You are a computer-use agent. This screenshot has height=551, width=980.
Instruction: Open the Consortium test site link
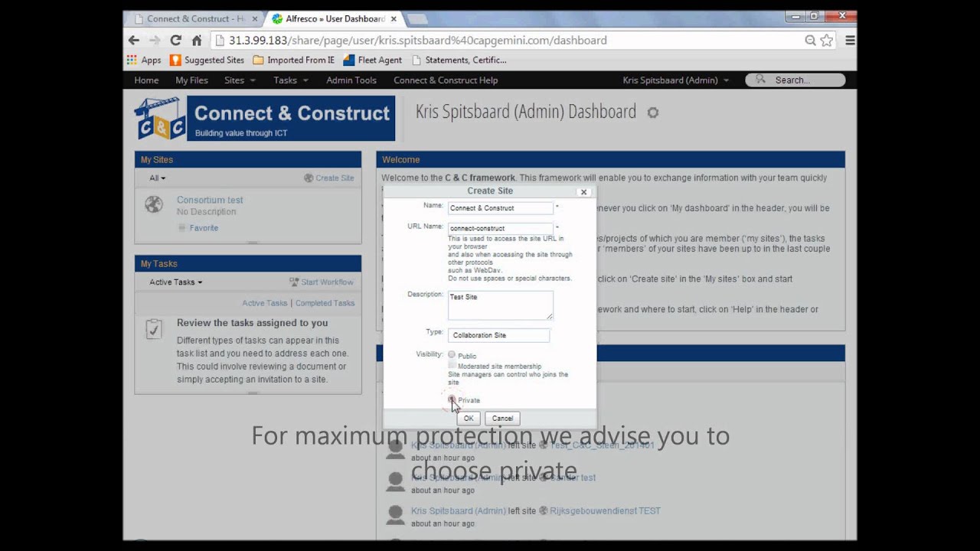pyautogui.click(x=210, y=201)
